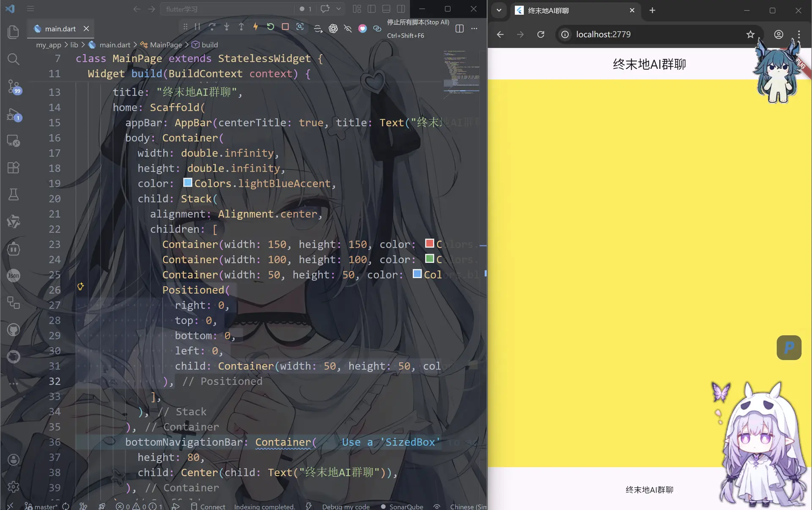812x510 pixels.
Task: Open the Accounts menu in activity bar
Action: [x=14, y=460]
